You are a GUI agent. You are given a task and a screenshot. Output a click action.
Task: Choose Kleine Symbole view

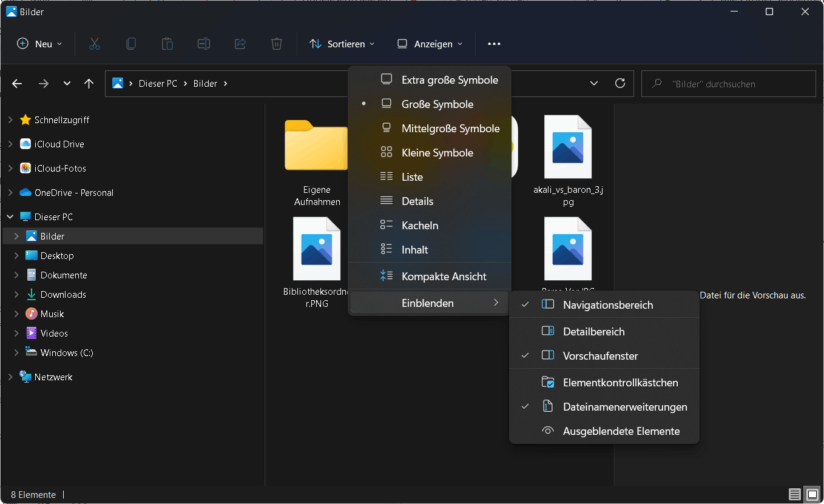430,153
